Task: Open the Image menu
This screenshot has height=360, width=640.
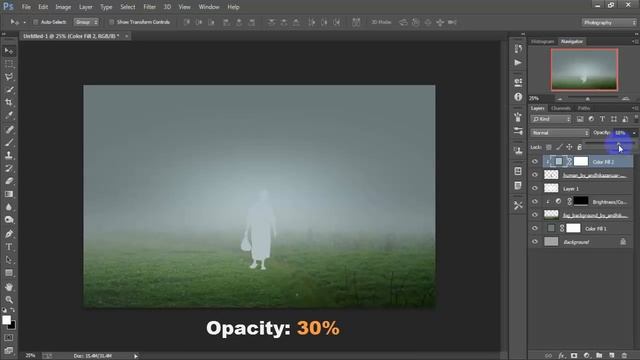Action: (x=63, y=7)
